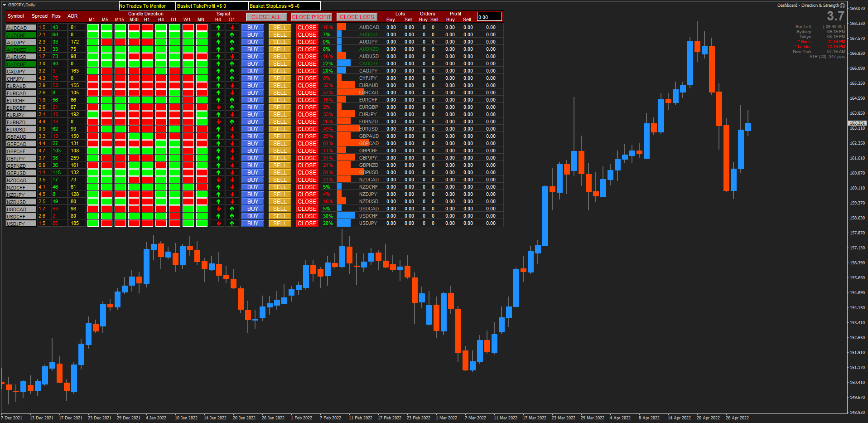Select the H1 candle direction cell for GBPJPY
Screen dimensions: 868x423
tap(147, 158)
